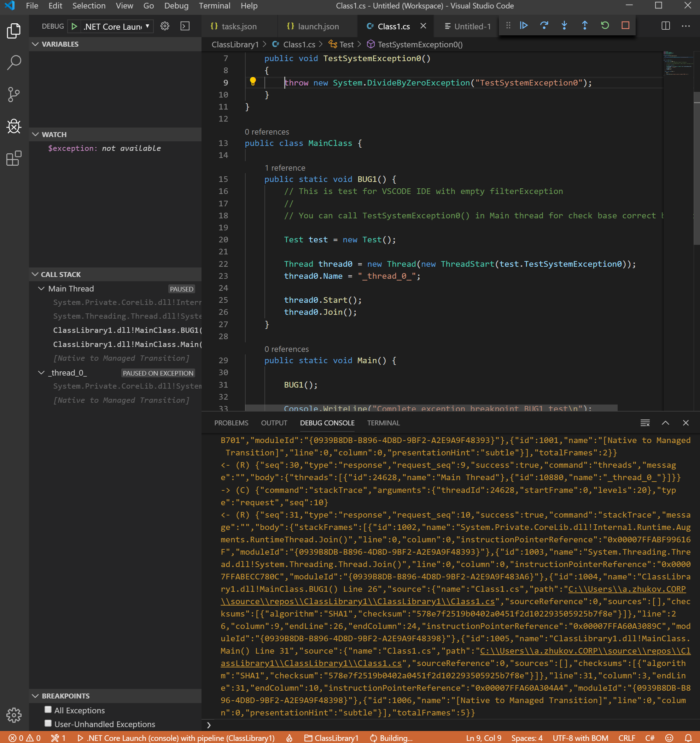Open the Debug menu

176,6
